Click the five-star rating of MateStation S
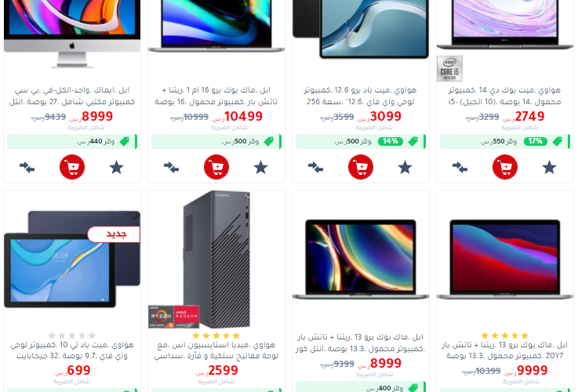The height and width of the screenshot is (392, 578). (216, 336)
